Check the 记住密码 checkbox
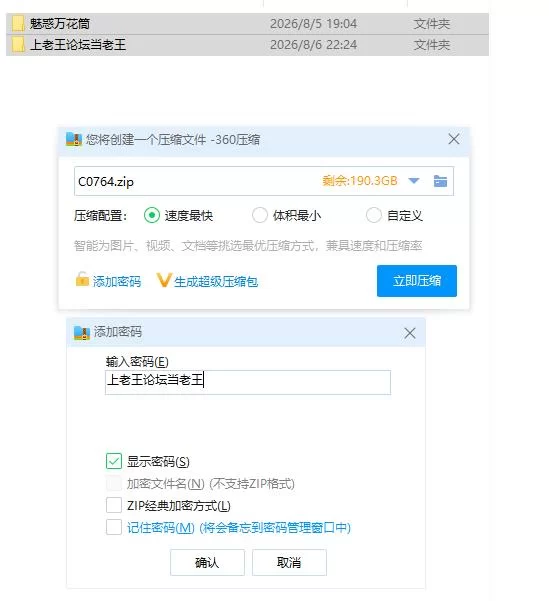Image resolution: width=549 pixels, height=601 pixels. click(x=114, y=527)
